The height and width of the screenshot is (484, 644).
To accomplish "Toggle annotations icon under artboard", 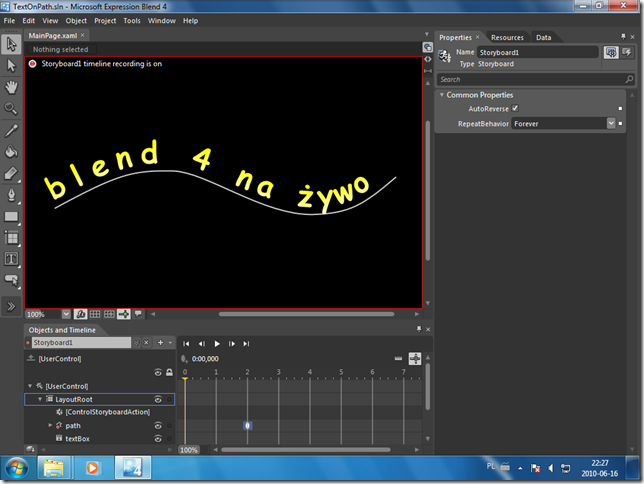I will pyautogui.click(x=138, y=314).
